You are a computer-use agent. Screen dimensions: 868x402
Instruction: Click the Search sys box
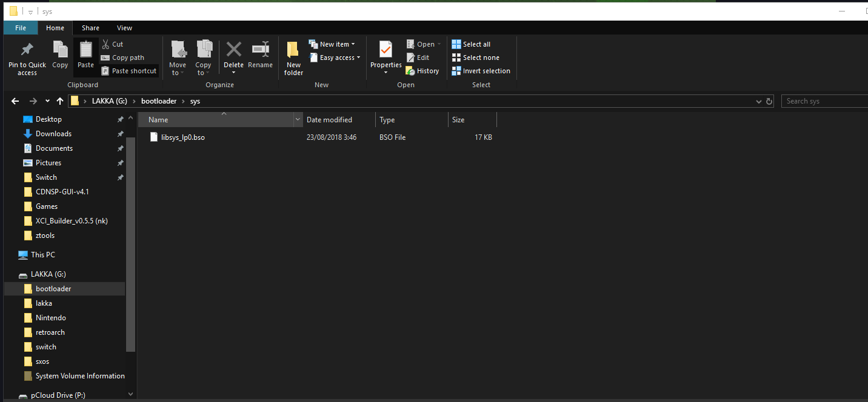coord(824,101)
